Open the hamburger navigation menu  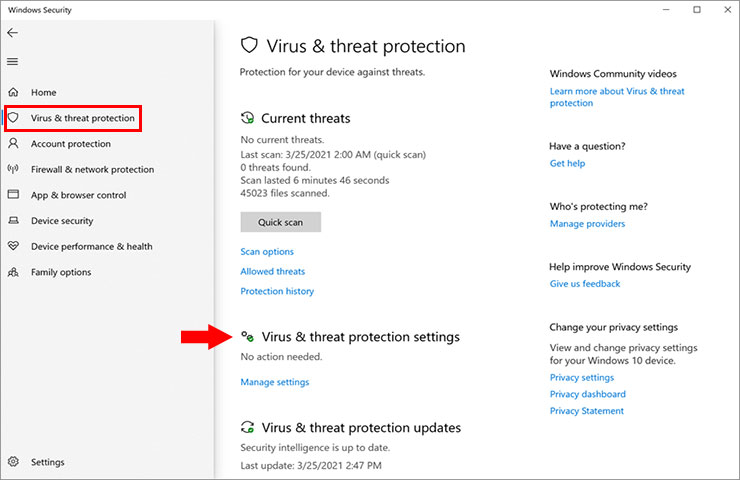point(13,61)
